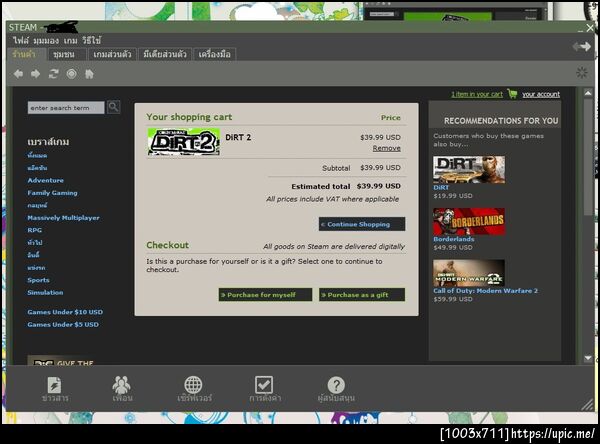Open the DiRT recommended game link
Image resolution: width=600 pixels, height=444 pixels.
(x=441, y=188)
